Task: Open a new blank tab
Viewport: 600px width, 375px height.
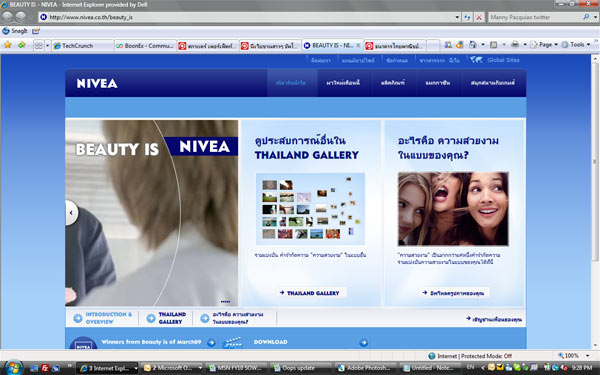Action: (432, 46)
